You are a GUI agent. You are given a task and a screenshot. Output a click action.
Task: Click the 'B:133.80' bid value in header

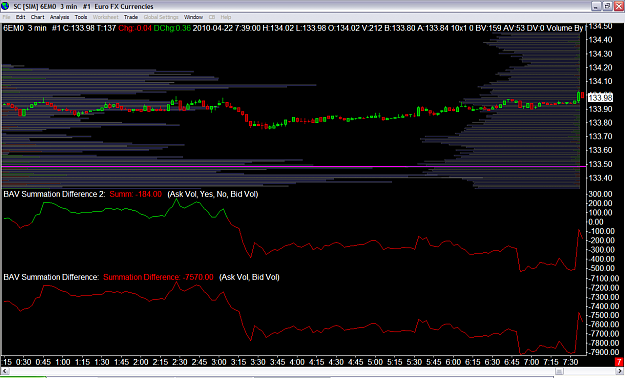point(399,28)
